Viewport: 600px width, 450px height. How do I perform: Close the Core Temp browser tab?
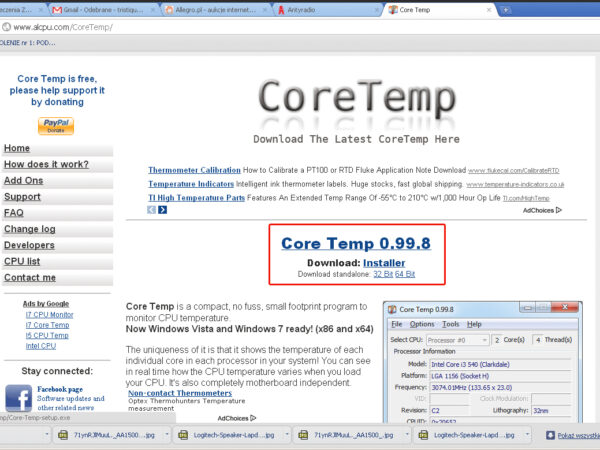490,8
